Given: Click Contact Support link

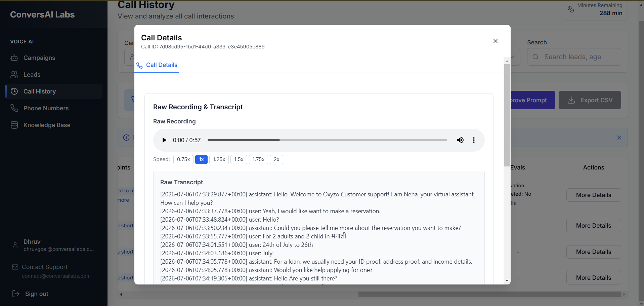Looking at the screenshot, I should coord(45,267).
